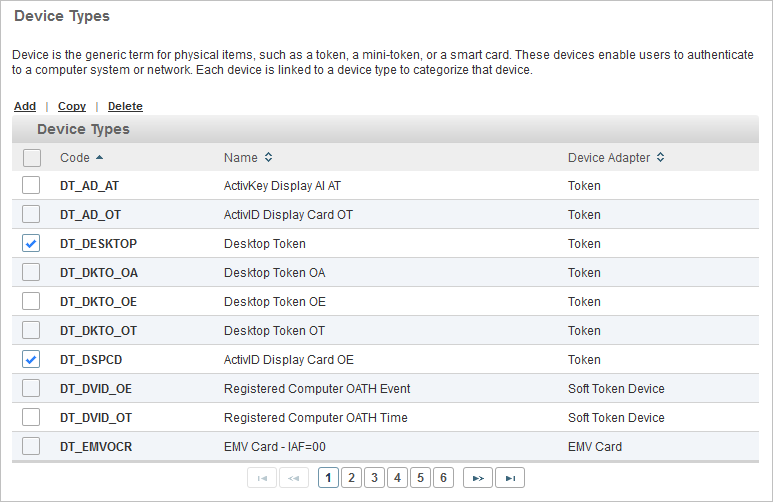Click the Name column sort arrows
The height and width of the screenshot is (502, 773).
[x=268, y=157]
